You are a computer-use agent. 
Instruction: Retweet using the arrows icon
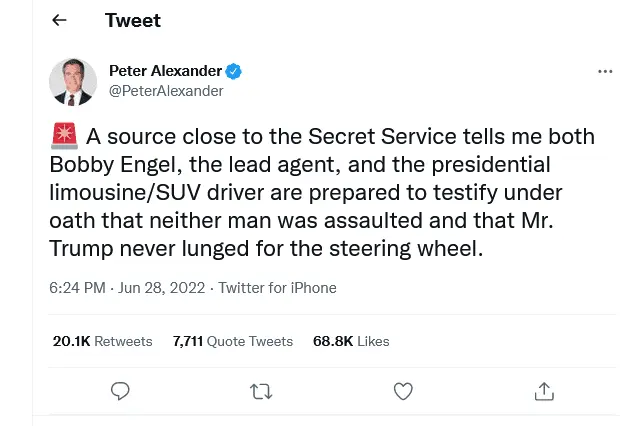point(261,391)
